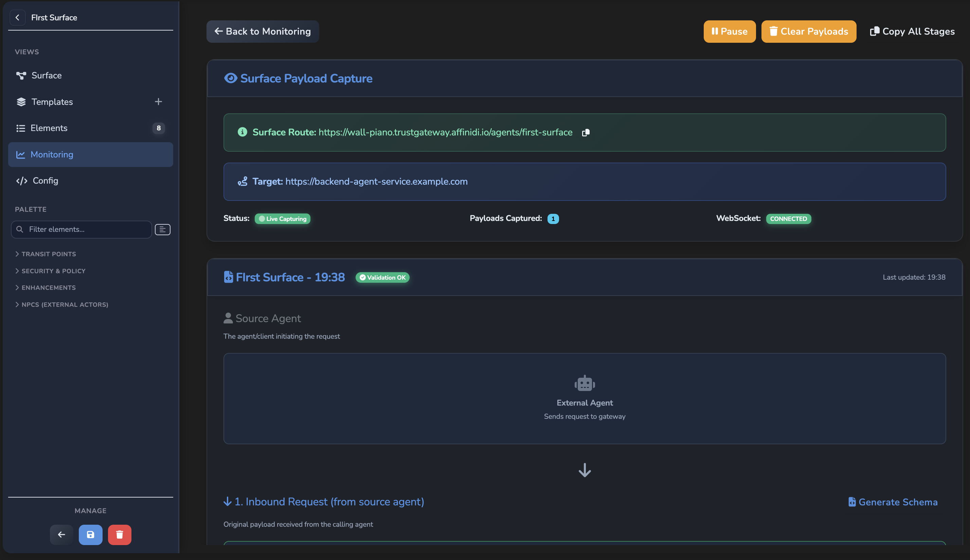Click the Live Capturing status badge

283,219
